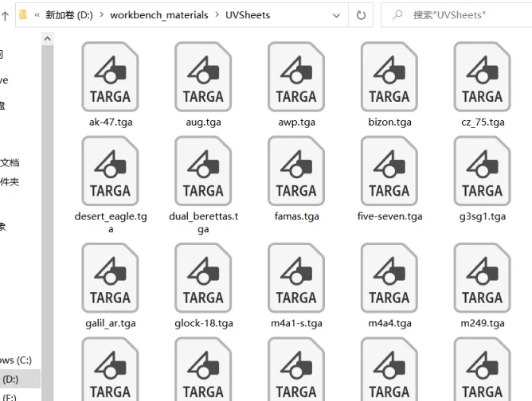
Task: Select the dual_berettas.tga file icon
Action: pyautogui.click(x=203, y=171)
